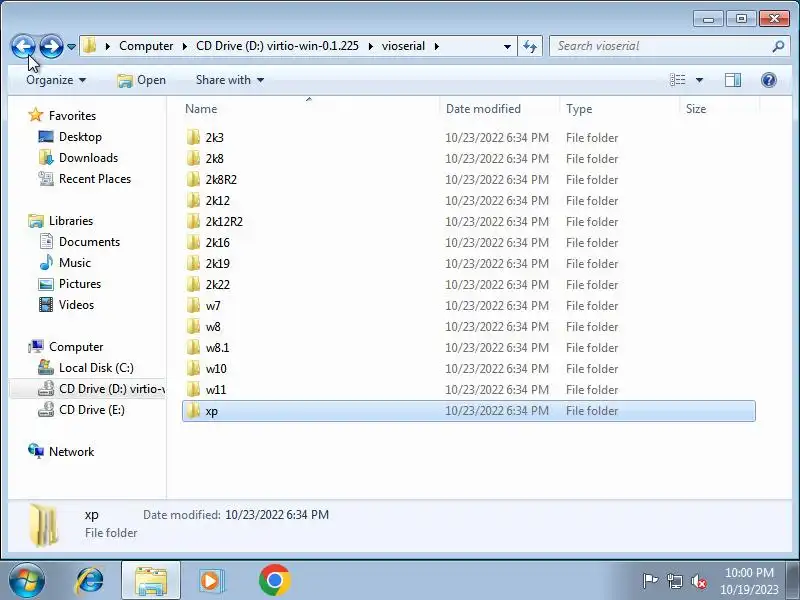Image resolution: width=800 pixels, height=600 pixels.
Task: Go forward with the Forward arrow button
Action: coord(51,46)
